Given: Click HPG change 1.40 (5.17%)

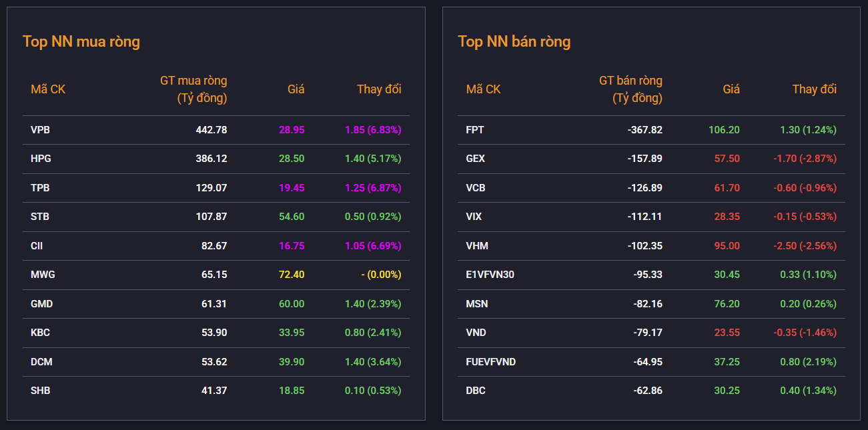Looking at the screenshot, I should 373,159.
